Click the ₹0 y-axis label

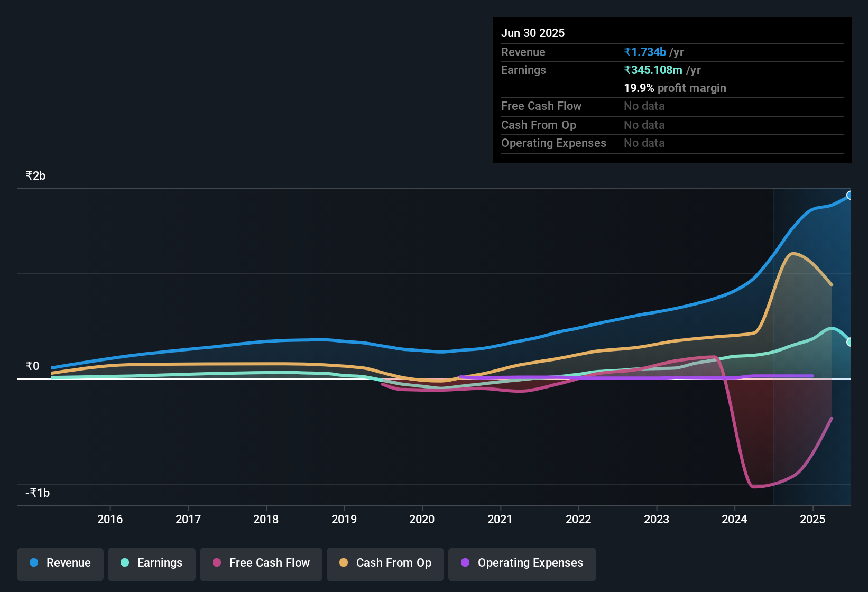(x=32, y=366)
